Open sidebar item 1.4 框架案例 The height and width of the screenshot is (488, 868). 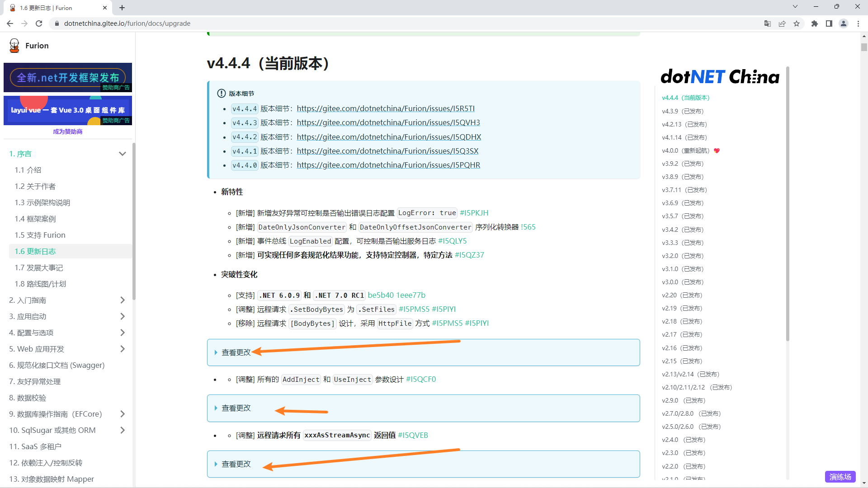[x=35, y=219]
